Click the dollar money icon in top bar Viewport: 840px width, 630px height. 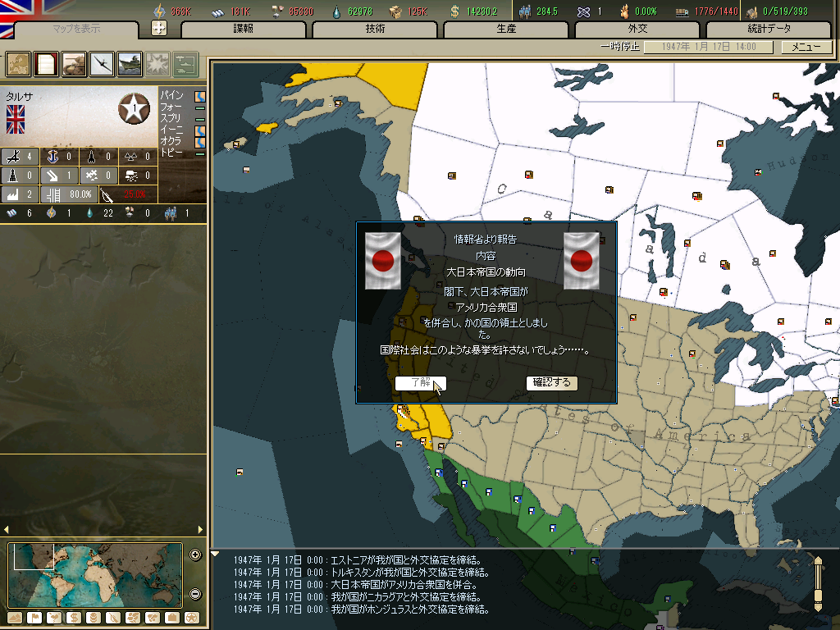click(x=454, y=11)
